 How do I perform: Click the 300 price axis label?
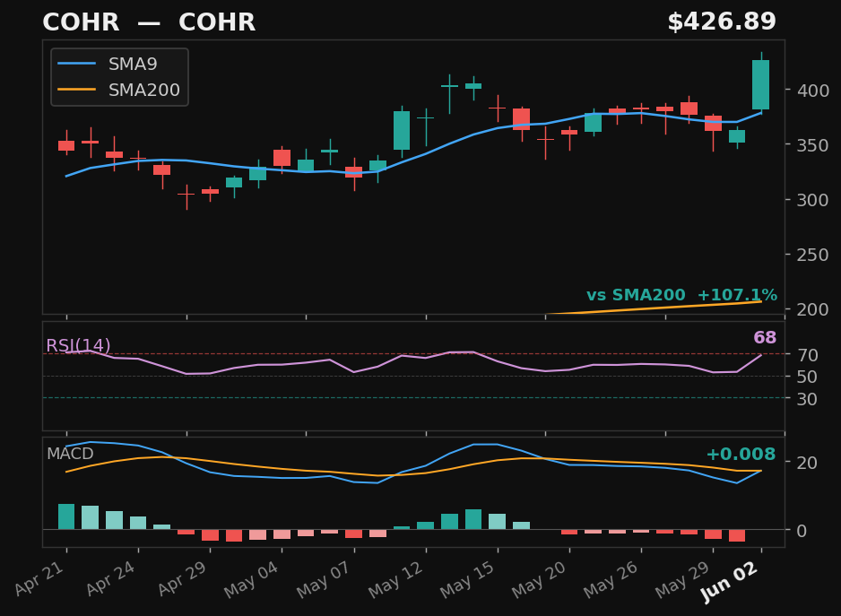812,200
